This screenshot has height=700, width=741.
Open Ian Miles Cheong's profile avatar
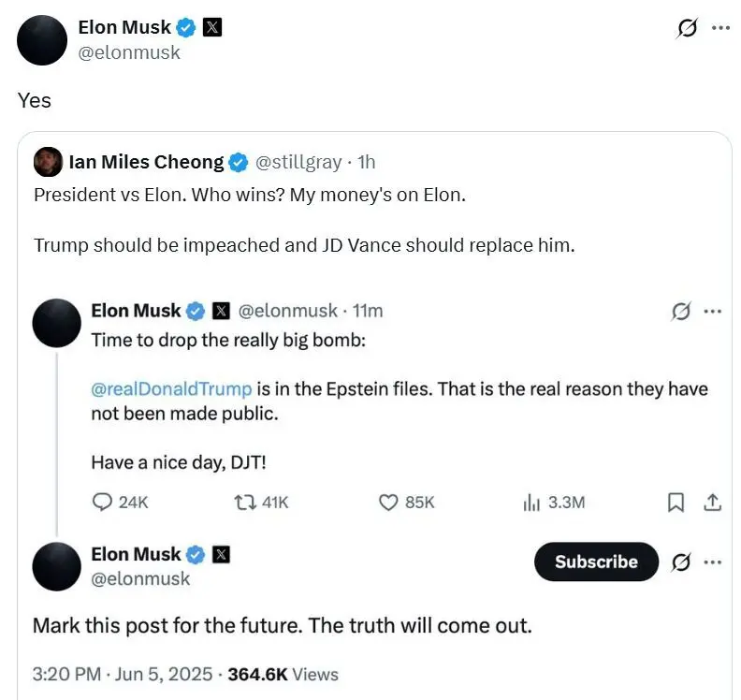click(x=48, y=162)
